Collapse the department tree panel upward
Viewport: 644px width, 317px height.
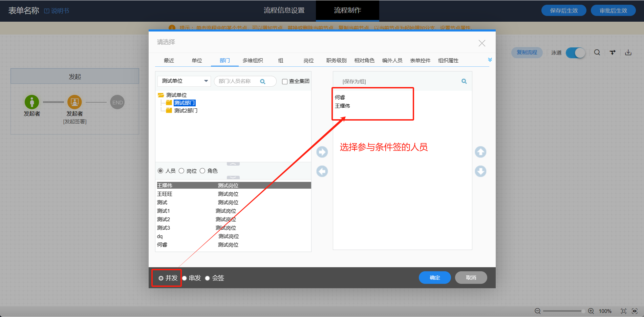pyautogui.click(x=233, y=164)
